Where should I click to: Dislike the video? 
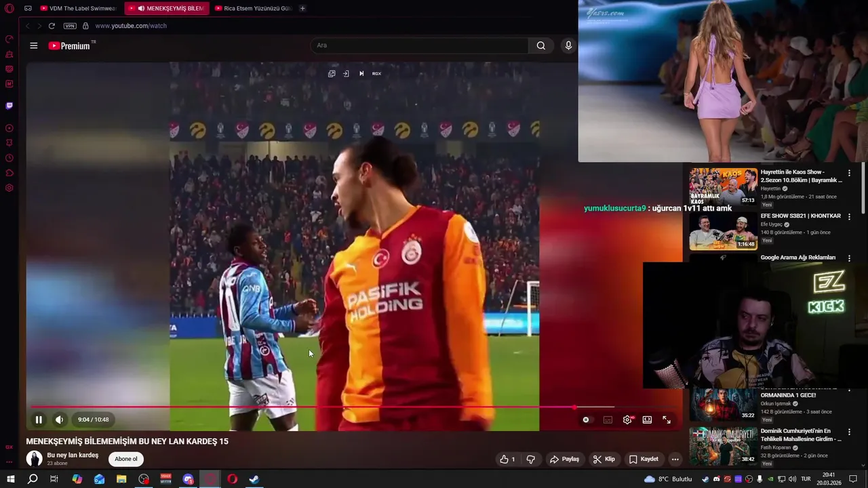530,459
